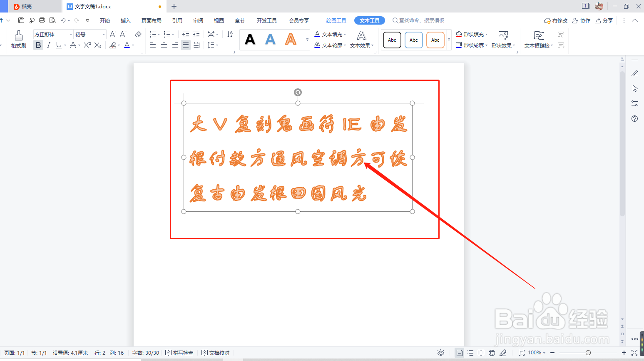Apply subscript formatting

pyautogui.click(x=97, y=45)
